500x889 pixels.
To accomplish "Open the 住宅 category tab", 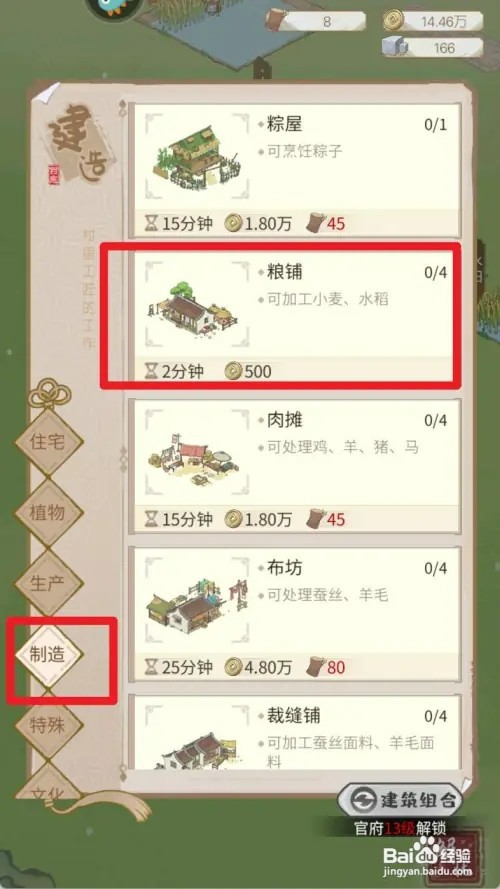I will click(x=48, y=442).
